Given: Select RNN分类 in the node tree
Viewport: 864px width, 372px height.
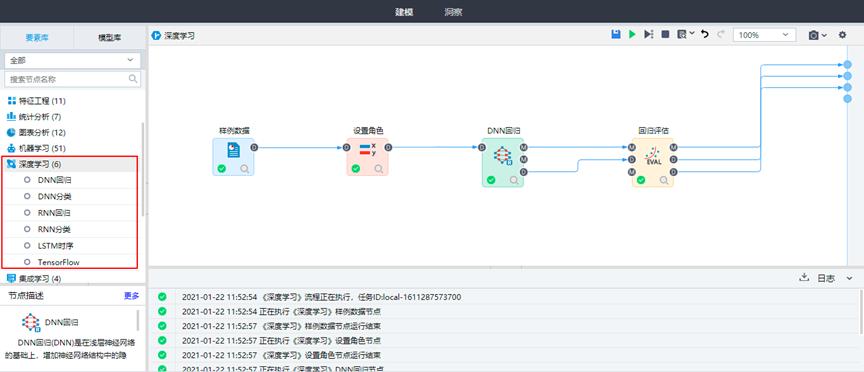Looking at the screenshot, I should pos(55,229).
